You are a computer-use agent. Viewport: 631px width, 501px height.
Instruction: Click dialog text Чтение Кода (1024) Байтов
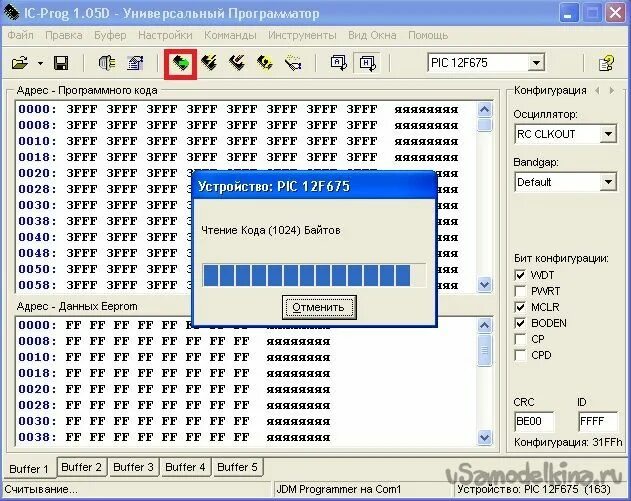tap(271, 230)
